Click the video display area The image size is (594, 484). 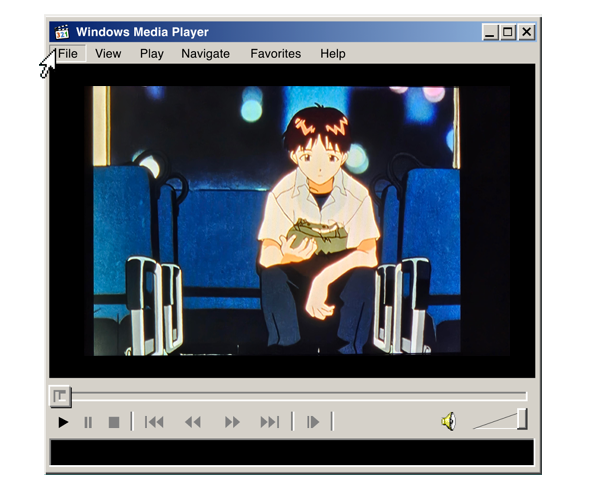coord(292,221)
